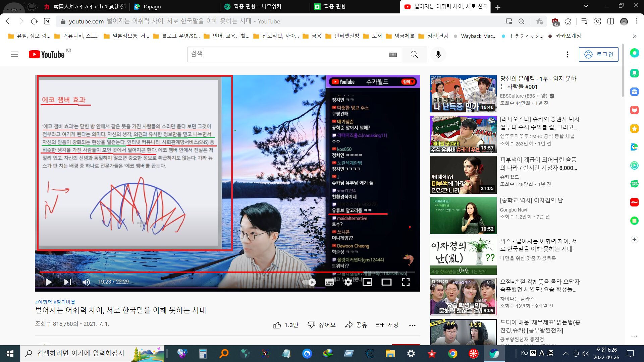Switch to miniplayer mode
This screenshot has height=362, width=644.
coord(367,282)
